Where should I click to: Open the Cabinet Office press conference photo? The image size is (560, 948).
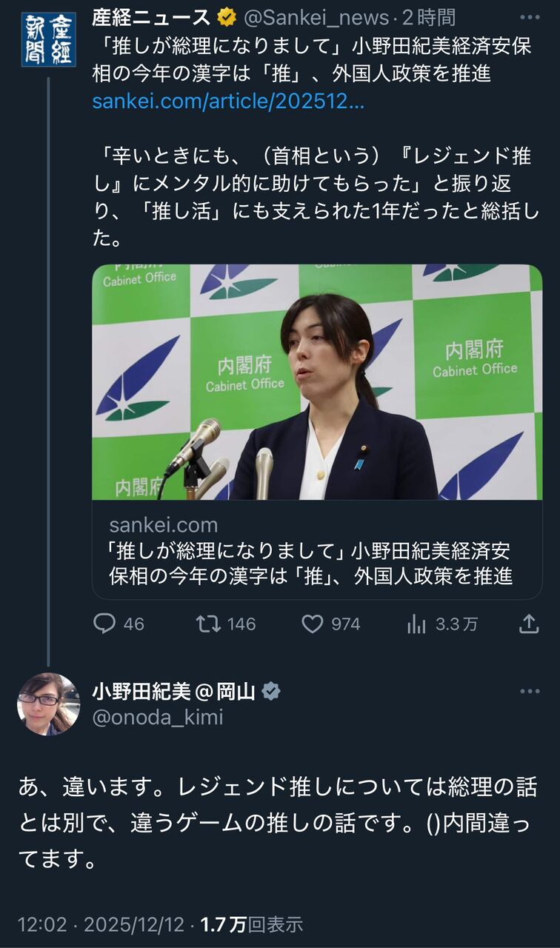click(317, 381)
